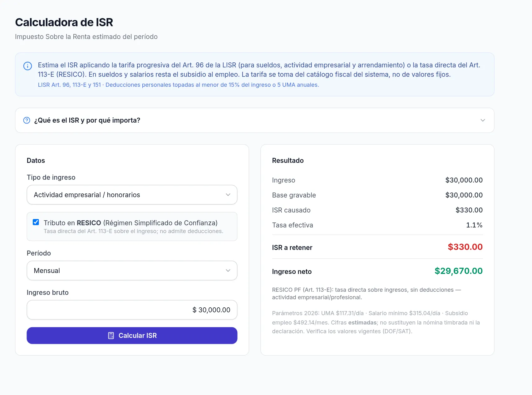Click the info circle icon in the banner
Viewport: 532px width, 395px height.
(27, 66)
